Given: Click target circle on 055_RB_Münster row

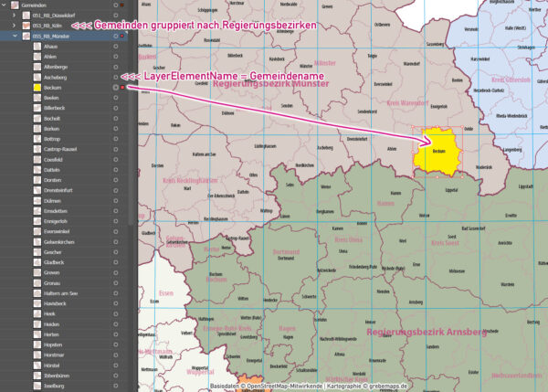Looking at the screenshot, I should coord(116,36).
